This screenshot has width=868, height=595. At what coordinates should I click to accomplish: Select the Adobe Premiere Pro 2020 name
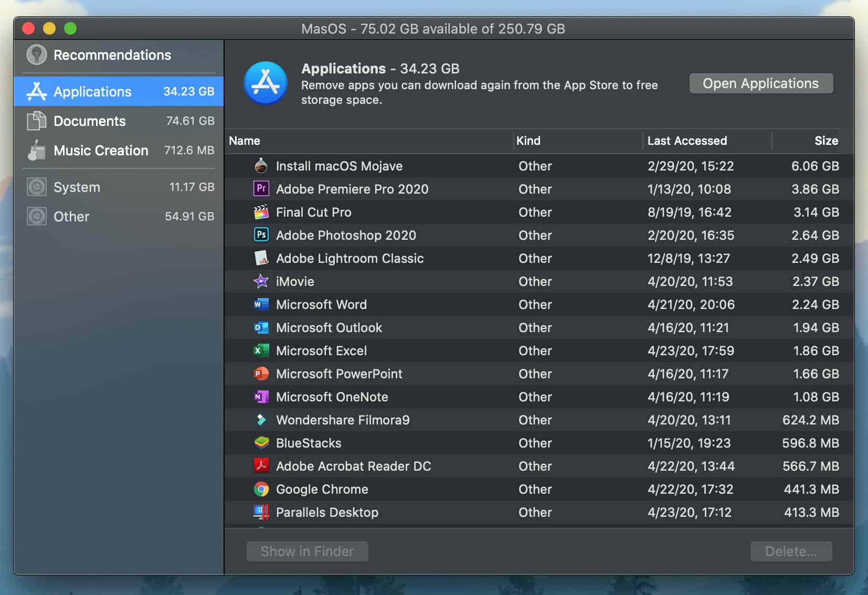(x=352, y=189)
